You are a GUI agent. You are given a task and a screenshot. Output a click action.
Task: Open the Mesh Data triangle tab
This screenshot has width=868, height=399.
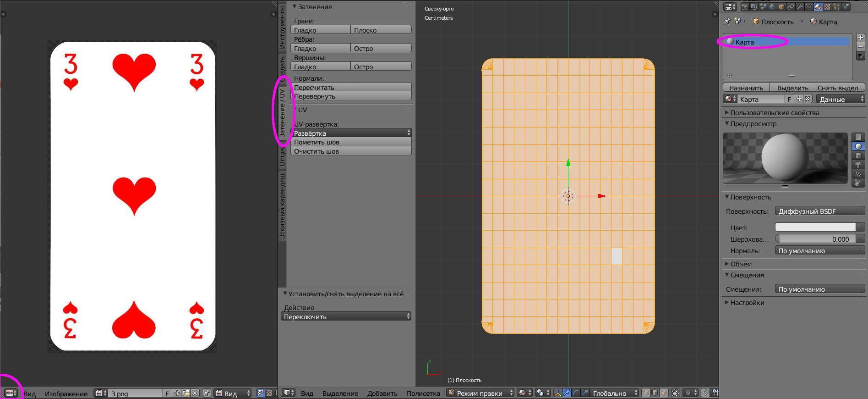809,7
